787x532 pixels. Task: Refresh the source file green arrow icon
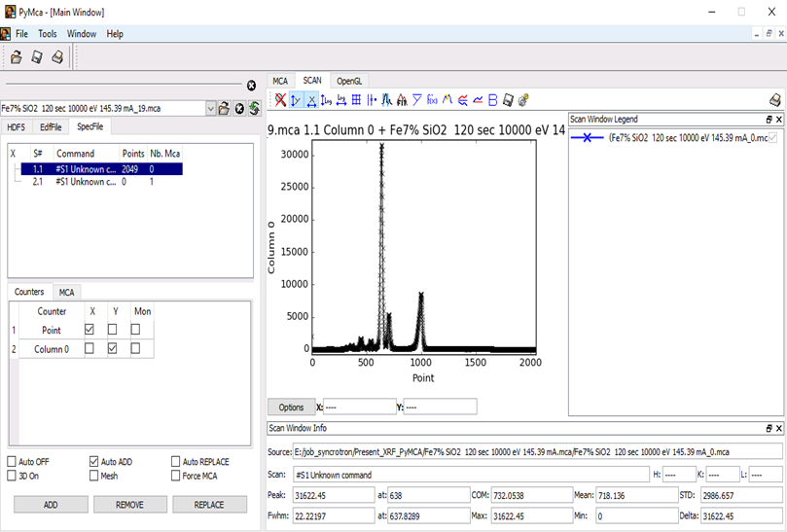coord(255,108)
